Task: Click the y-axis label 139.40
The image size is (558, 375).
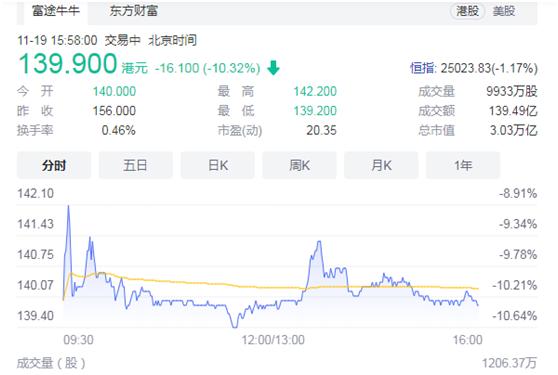Action: point(36,316)
